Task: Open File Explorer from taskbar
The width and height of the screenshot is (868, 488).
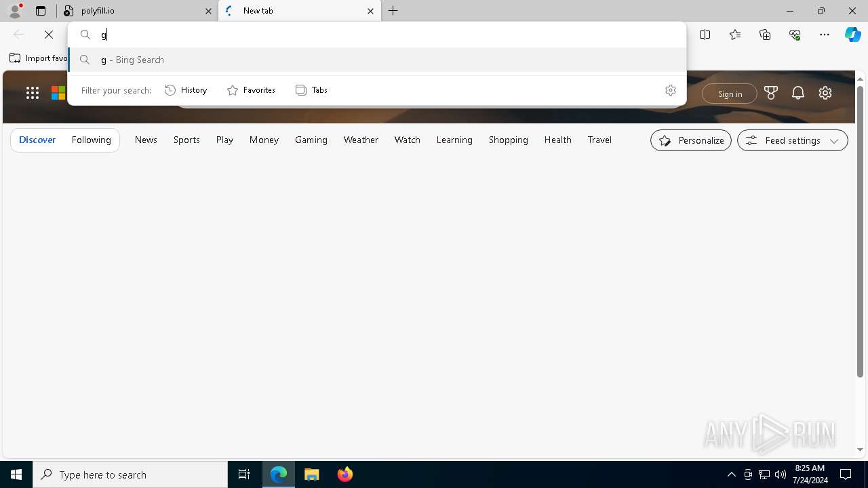Action: point(312,474)
